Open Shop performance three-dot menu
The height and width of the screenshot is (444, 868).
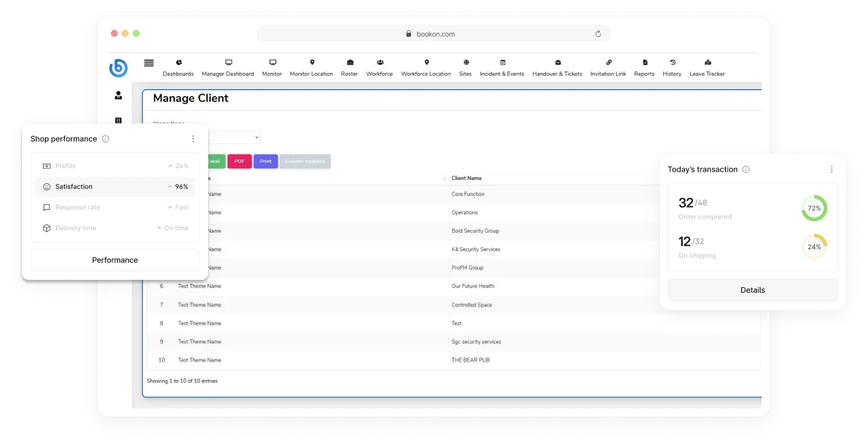tap(193, 139)
